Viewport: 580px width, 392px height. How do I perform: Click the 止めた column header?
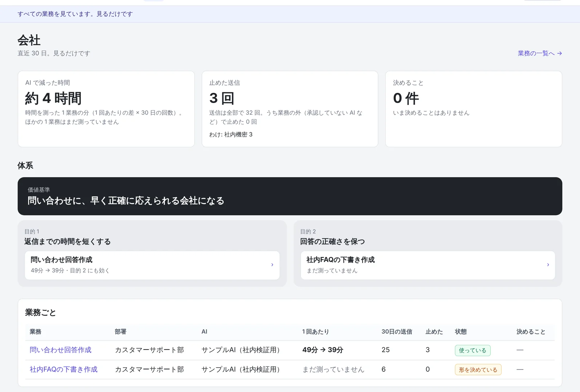tap(434, 332)
